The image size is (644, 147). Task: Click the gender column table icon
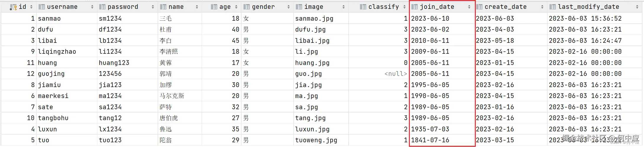[247, 7]
